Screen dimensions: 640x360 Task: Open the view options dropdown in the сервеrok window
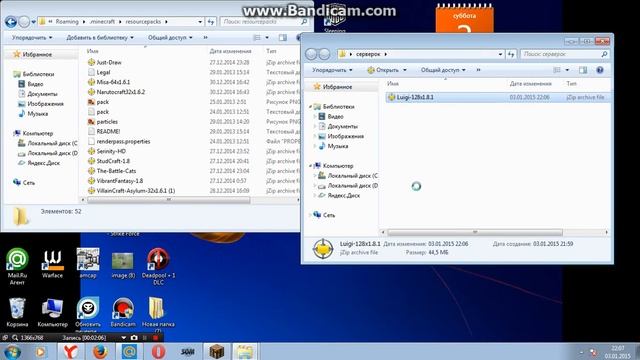click(x=567, y=70)
